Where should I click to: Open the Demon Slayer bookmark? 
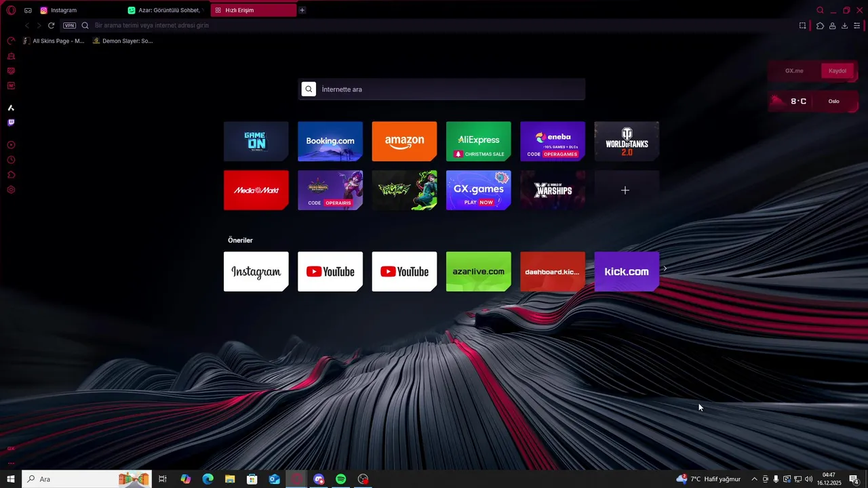click(123, 41)
